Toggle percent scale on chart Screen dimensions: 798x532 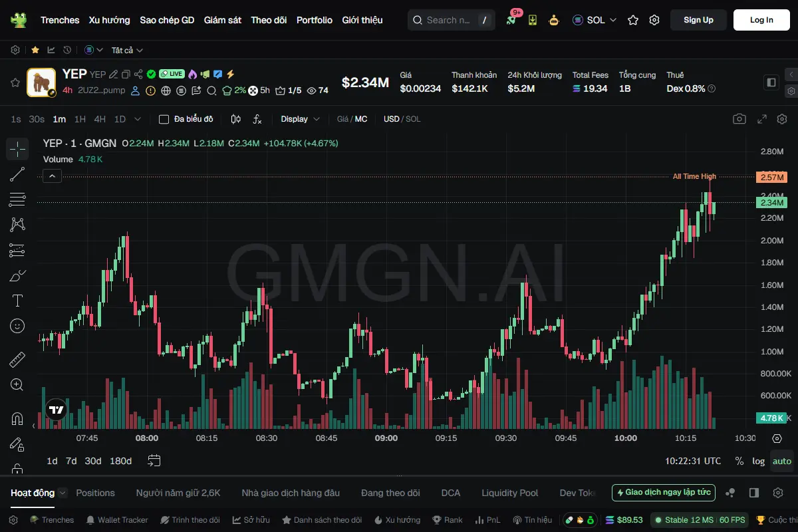739,461
